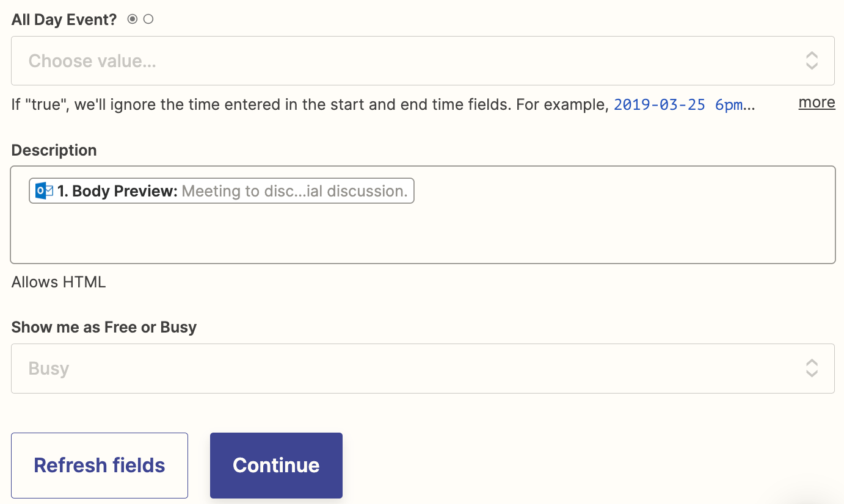
Task: Click the Outlook icon in Body Preview pill
Action: point(44,191)
